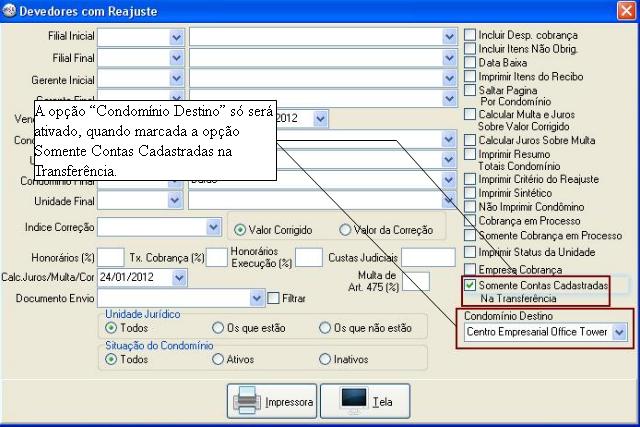Check the Data Baixa option
The image size is (640, 427).
click(470, 62)
